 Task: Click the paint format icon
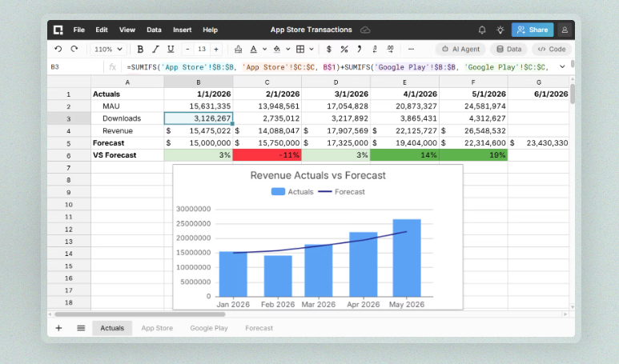coord(238,50)
